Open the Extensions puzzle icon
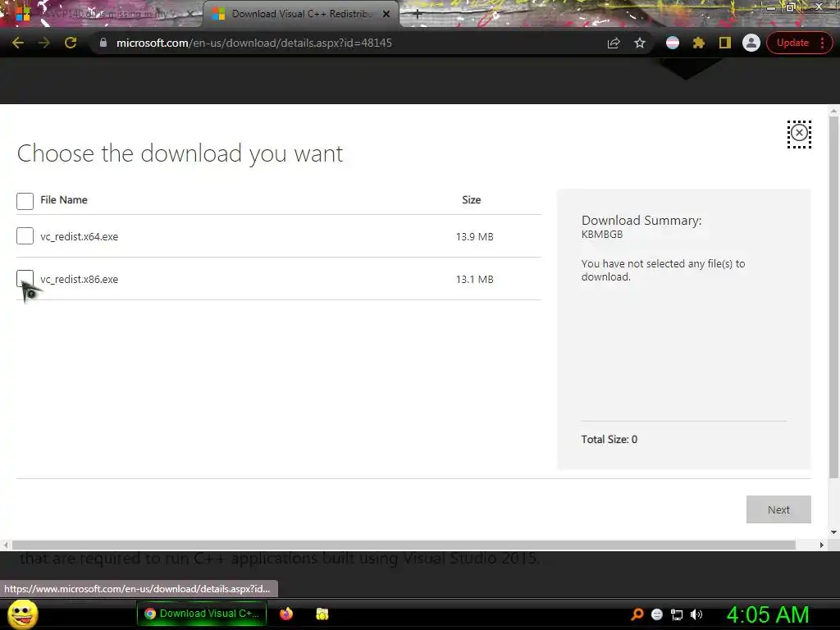 tap(699, 43)
